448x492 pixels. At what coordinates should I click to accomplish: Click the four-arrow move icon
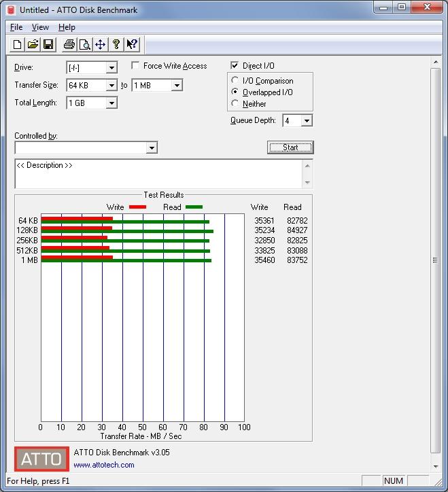click(100, 44)
